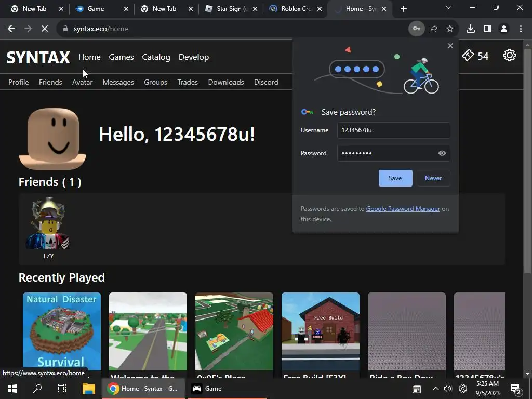The height and width of the screenshot is (399, 532).
Task: Open the taskbar clock 5:25 AM
Action: (487, 389)
